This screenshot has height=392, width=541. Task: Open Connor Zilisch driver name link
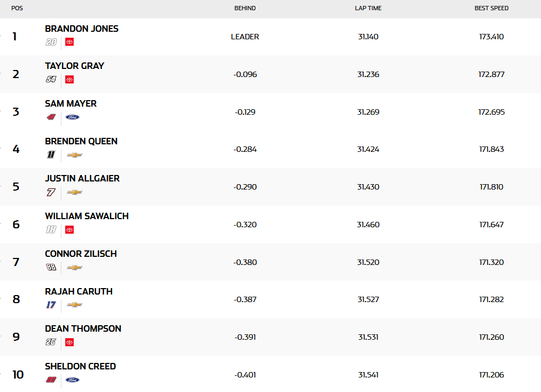pyautogui.click(x=81, y=254)
